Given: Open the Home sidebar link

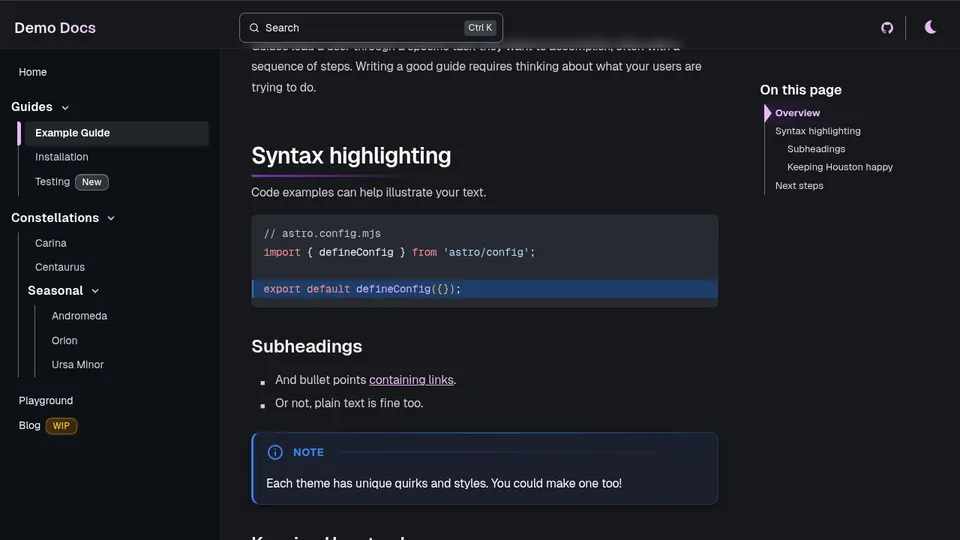Looking at the screenshot, I should (x=33, y=72).
